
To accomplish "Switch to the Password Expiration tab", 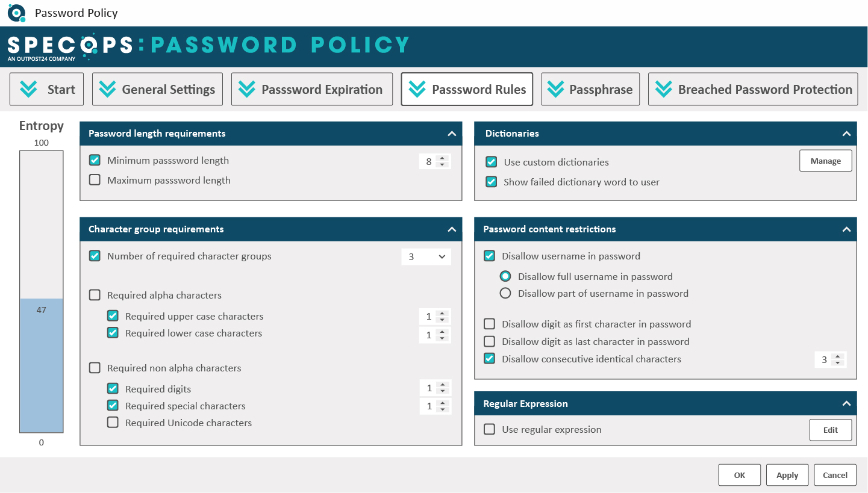I will 311,88.
